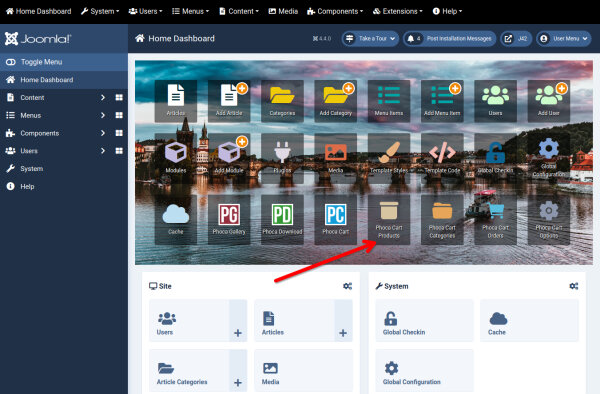Click the Add Article quick icon

(229, 101)
